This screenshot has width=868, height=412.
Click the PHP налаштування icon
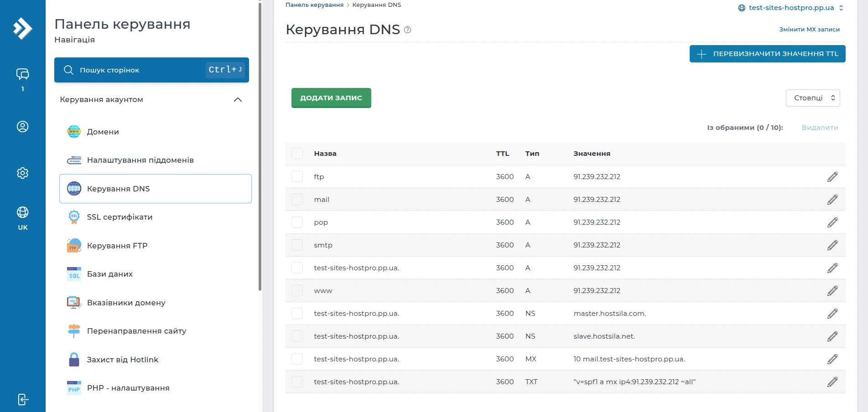click(x=74, y=388)
